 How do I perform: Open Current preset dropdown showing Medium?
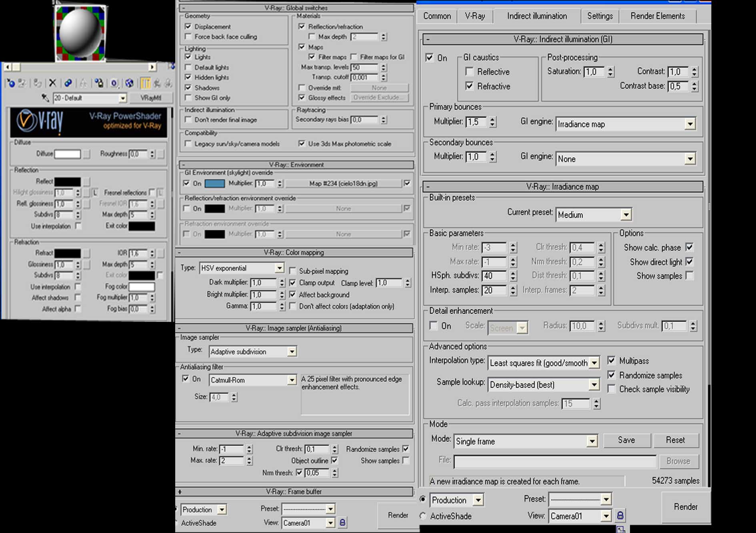626,215
